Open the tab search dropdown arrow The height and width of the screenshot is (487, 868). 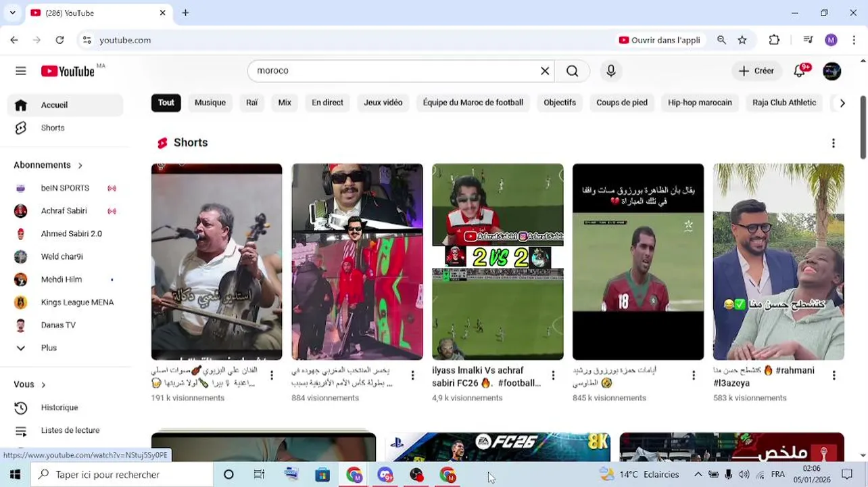pyautogui.click(x=12, y=13)
